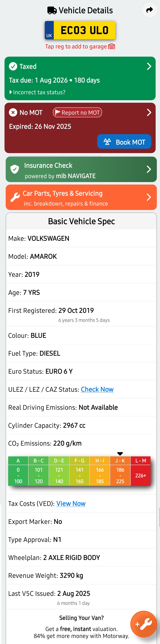
Task: Click the green Taxed checkmark icon
Action: (x=13, y=66)
